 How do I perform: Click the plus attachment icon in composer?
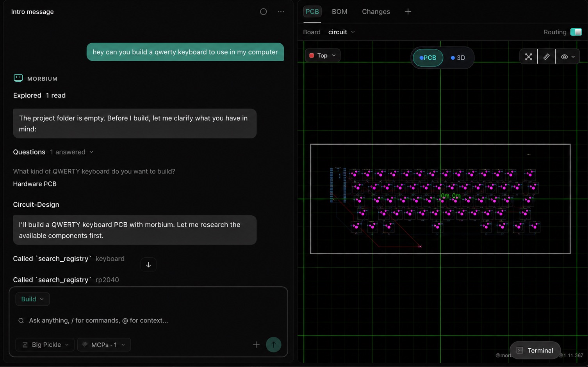(256, 345)
